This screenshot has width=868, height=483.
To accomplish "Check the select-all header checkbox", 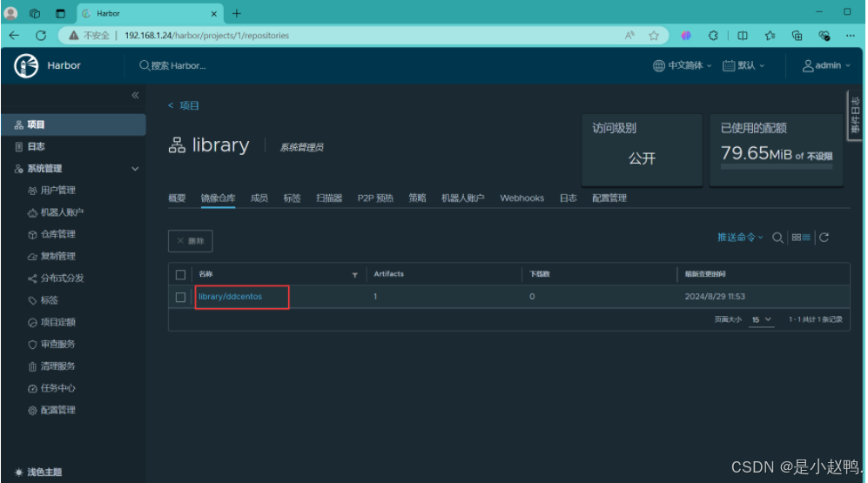I will pyautogui.click(x=180, y=275).
